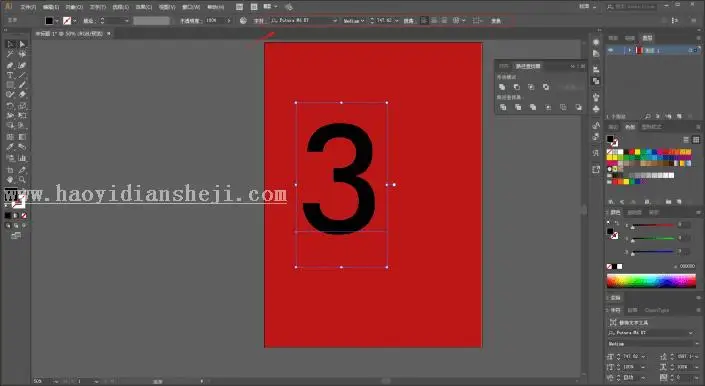Open the 编辑(E) menu
705x386 pixels.
pos(51,7)
